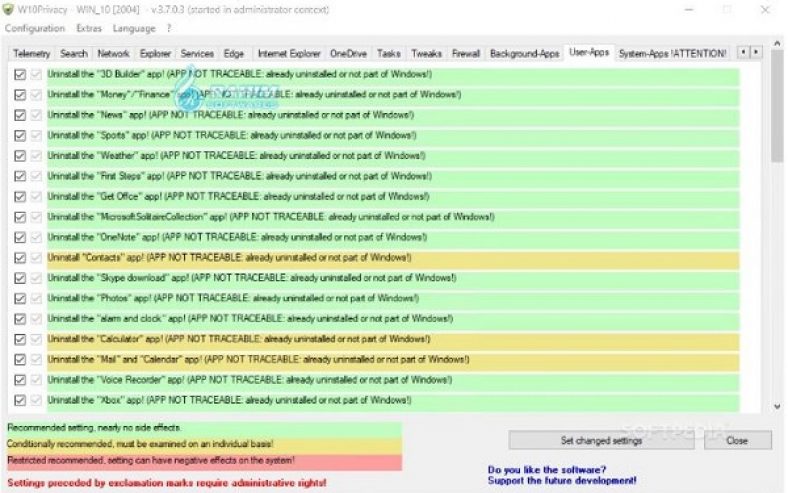The height and width of the screenshot is (493, 788).
Task: Switch to the Network tab
Action: [113, 53]
